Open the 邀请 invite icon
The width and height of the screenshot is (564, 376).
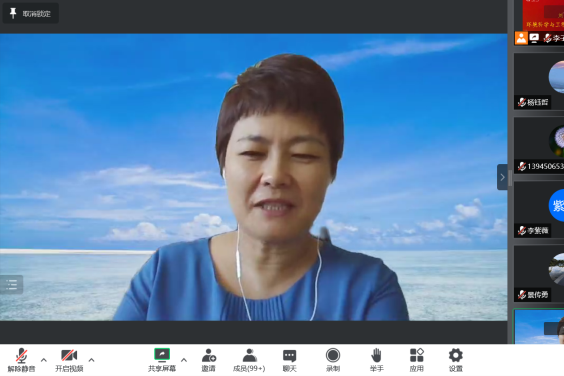pyautogui.click(x=209, y=359)
